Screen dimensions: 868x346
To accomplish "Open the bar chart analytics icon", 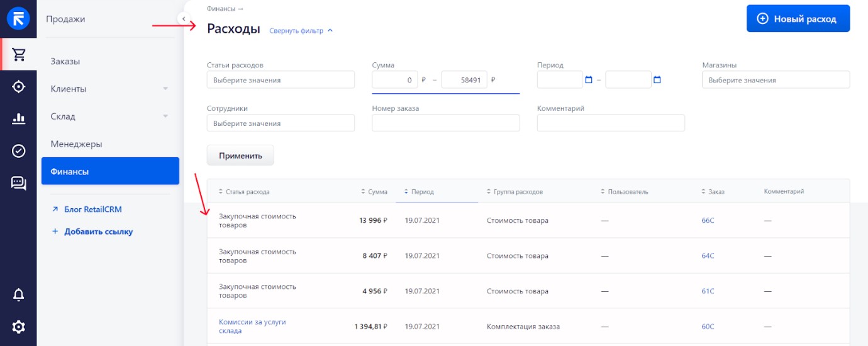I will tap(19, 118).
